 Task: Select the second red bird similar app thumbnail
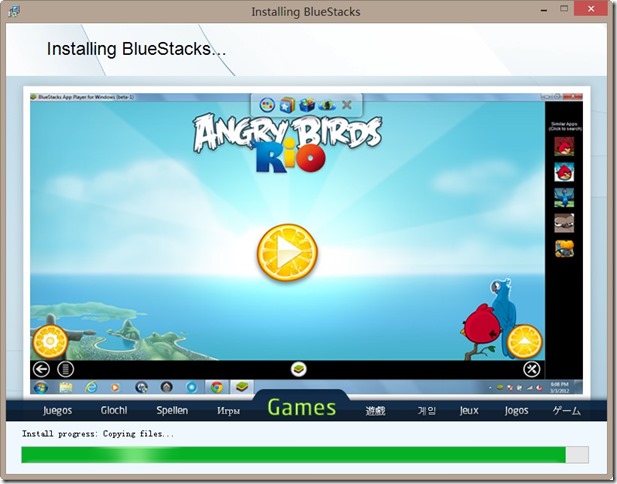[564, 172]
